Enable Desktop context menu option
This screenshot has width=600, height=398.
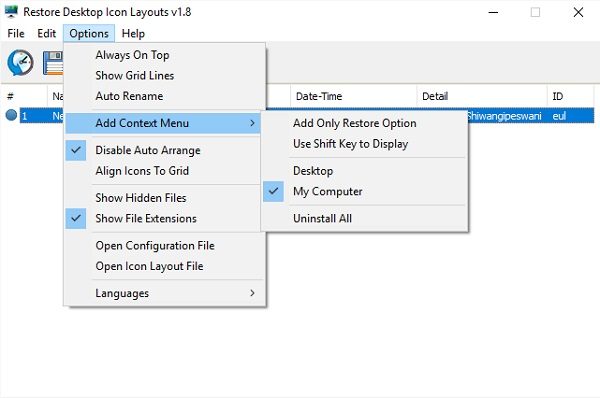365,171
